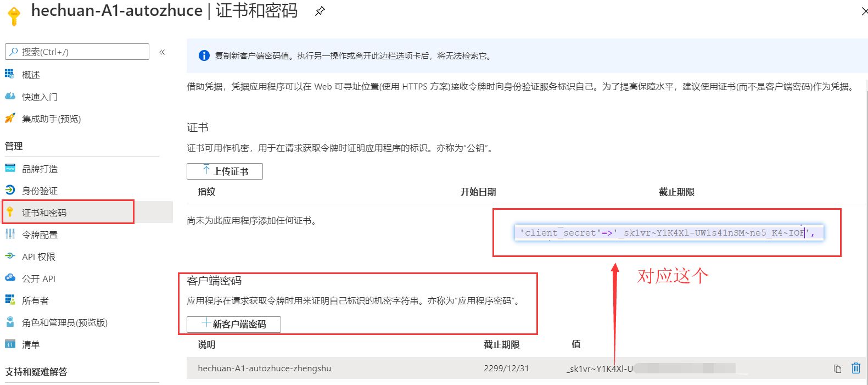Viewport: 868px width, 385px height.
Task: Click the 角色和管理员 person icon
Action: point(10,322)
